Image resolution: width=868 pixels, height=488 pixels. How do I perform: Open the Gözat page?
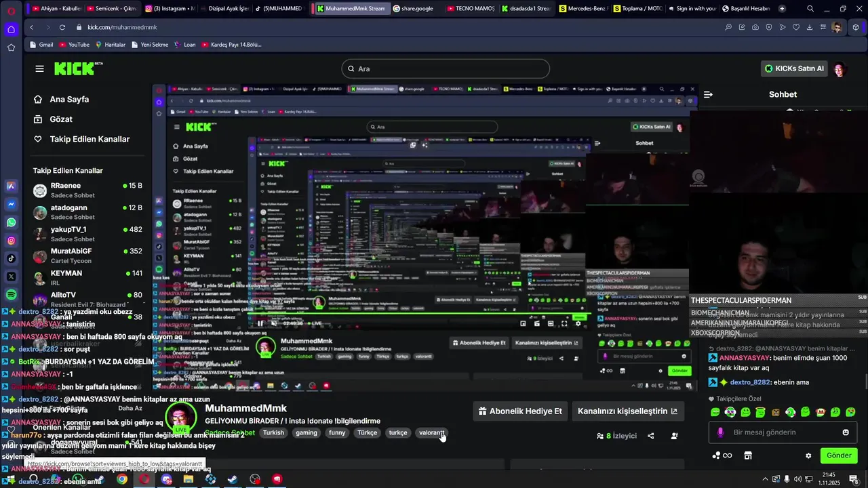53,119
